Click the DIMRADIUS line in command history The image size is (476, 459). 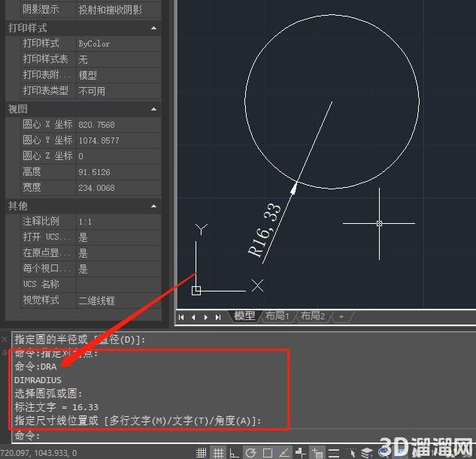pyautogui.click(x=38, y=380)
